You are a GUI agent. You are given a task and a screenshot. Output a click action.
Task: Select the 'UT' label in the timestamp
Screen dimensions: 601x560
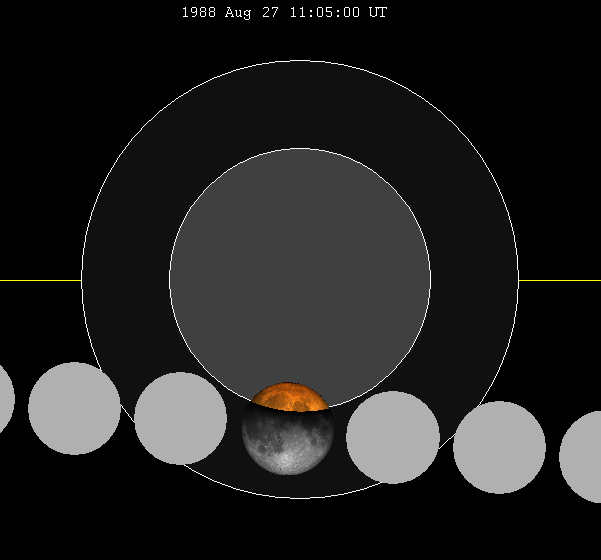tap(377, 13)
